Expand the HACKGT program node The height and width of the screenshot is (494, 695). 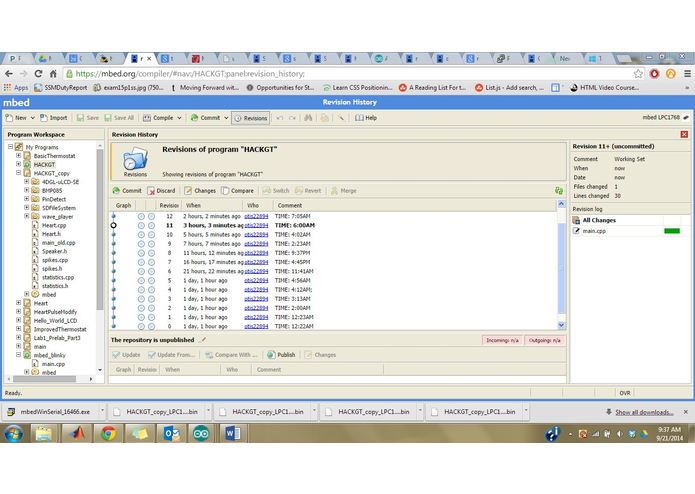[19, 164]
